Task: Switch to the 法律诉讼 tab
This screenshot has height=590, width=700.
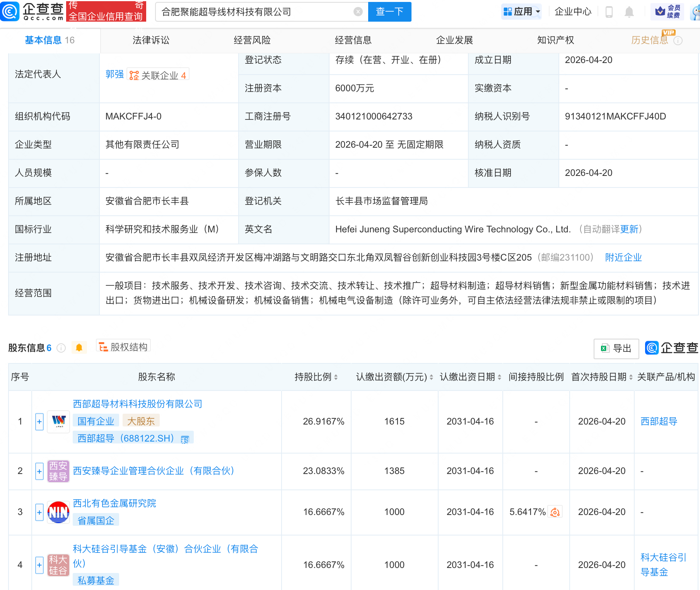Action: tap(151, 40)
